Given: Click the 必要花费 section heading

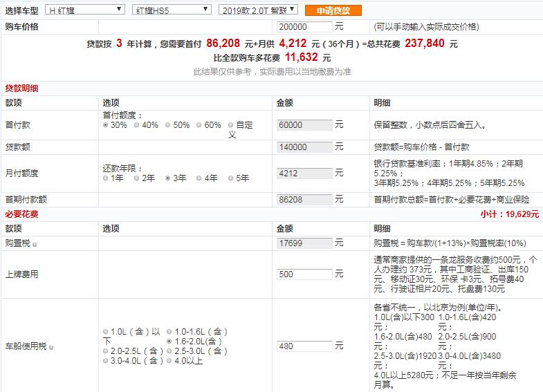Looking at the screenshot, I should (x=21, y=214).
